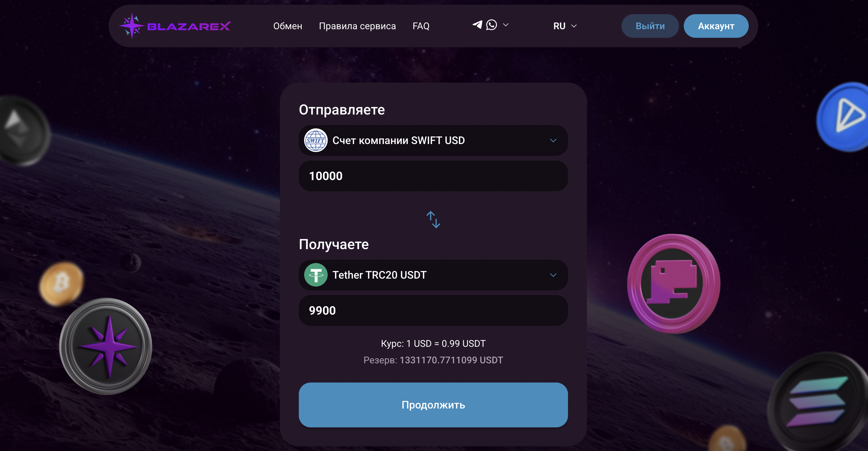
Task: Click the SWIFT globe icon
Action: 316,140
